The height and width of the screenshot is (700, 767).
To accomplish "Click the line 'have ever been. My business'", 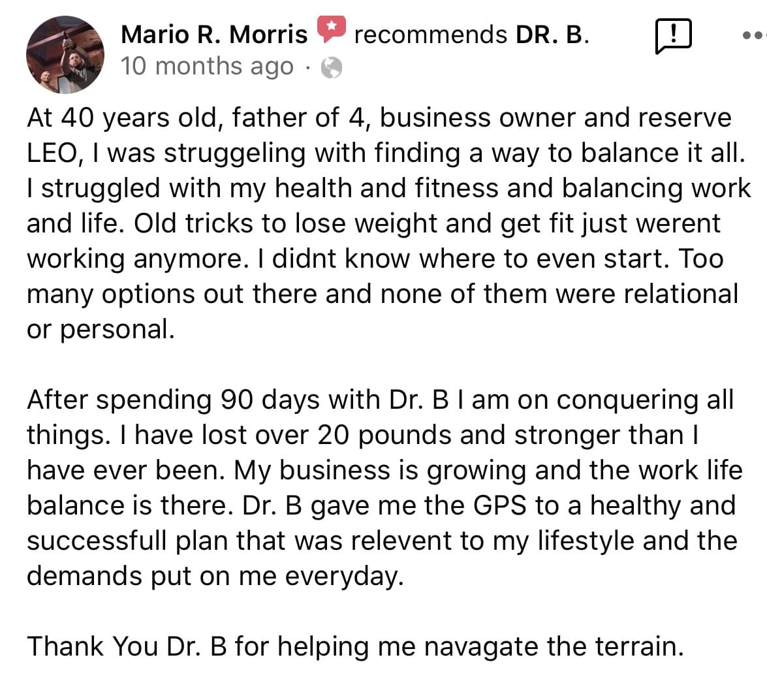I will 385,471.
